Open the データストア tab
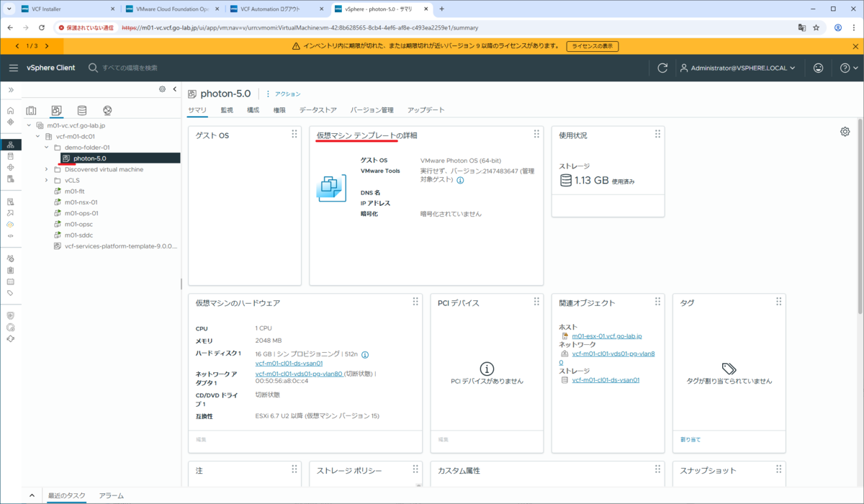Viewport: 864px width, 504px height. (318, 110)
